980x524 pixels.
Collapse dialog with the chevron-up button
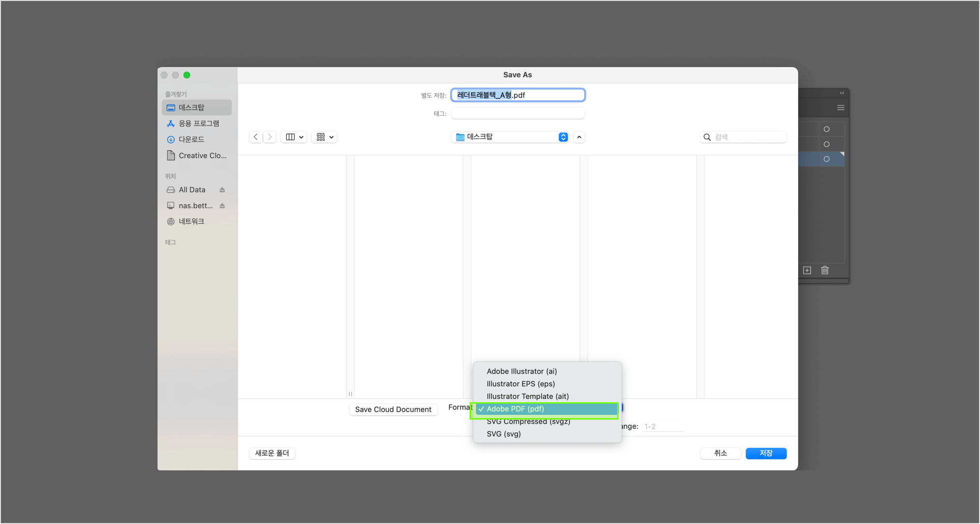(579, 137)
